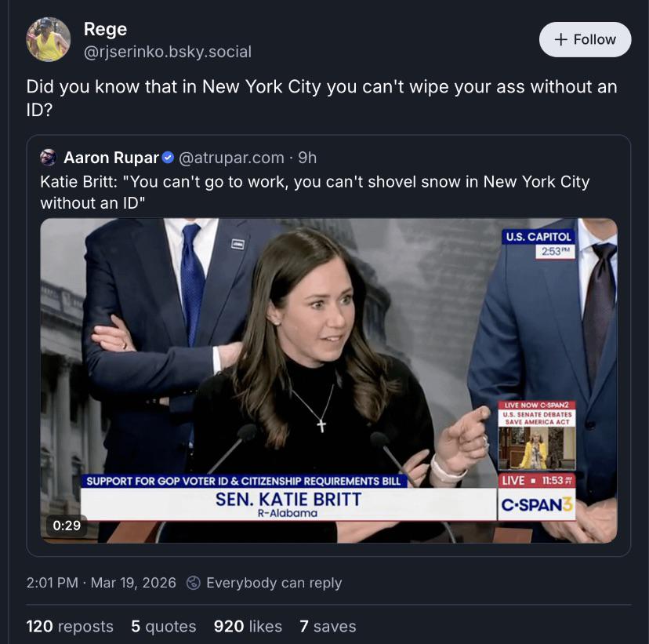Click the blue verified badge
Screen dimensions: 649x644
tap(169, 158)
